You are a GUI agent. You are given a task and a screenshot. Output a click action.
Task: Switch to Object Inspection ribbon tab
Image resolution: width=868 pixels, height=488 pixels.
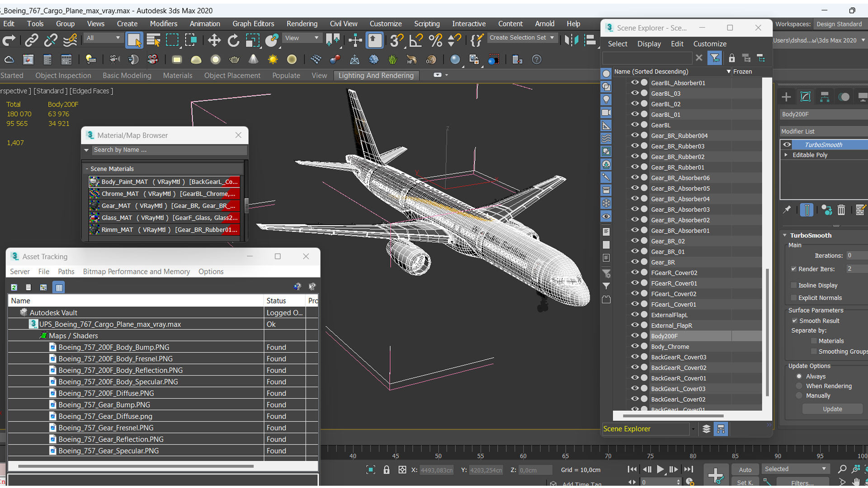point(63,75)
